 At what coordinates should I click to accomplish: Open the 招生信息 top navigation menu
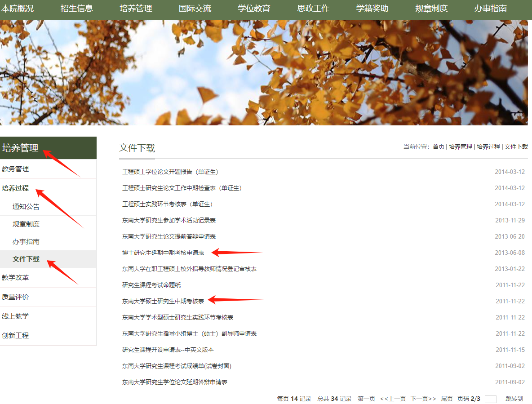[77, 9]
